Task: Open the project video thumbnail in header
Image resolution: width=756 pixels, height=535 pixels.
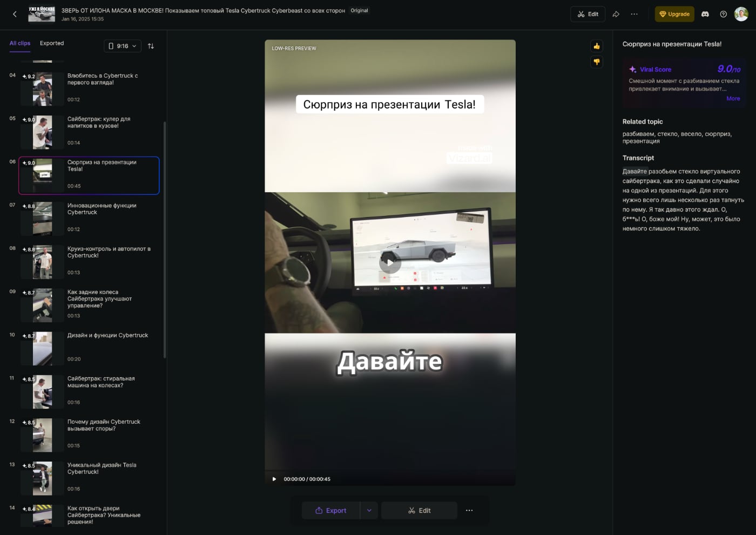Action: pyautogui.click(x=42, y=14)
